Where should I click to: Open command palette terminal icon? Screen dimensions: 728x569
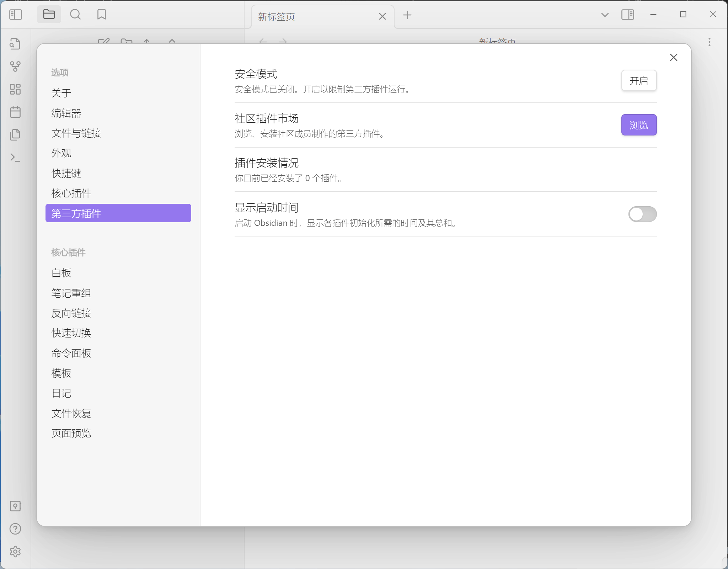pos(15,157)
